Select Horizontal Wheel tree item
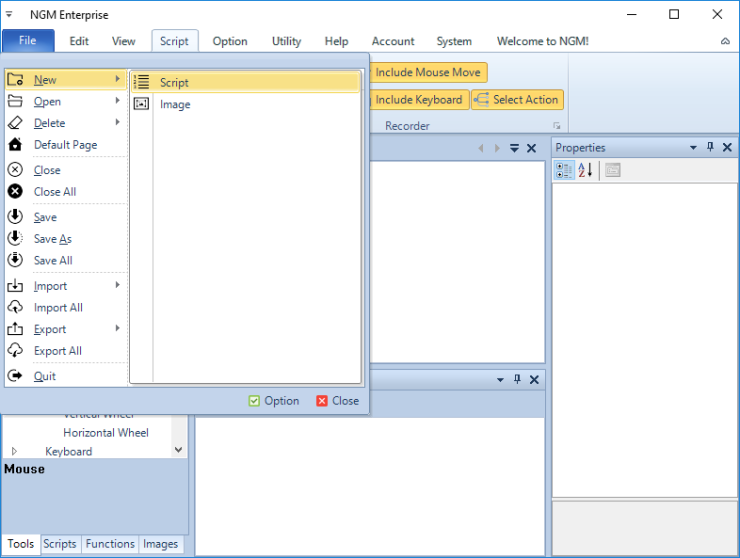This screenshot has height=558, width=740. (106, 433)
